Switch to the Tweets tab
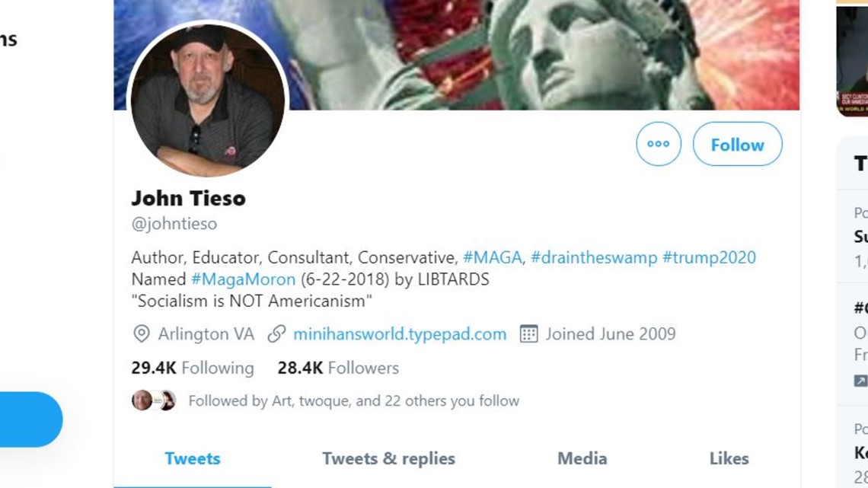The height and width of the screenshot is (488, 868). (193, 458)
